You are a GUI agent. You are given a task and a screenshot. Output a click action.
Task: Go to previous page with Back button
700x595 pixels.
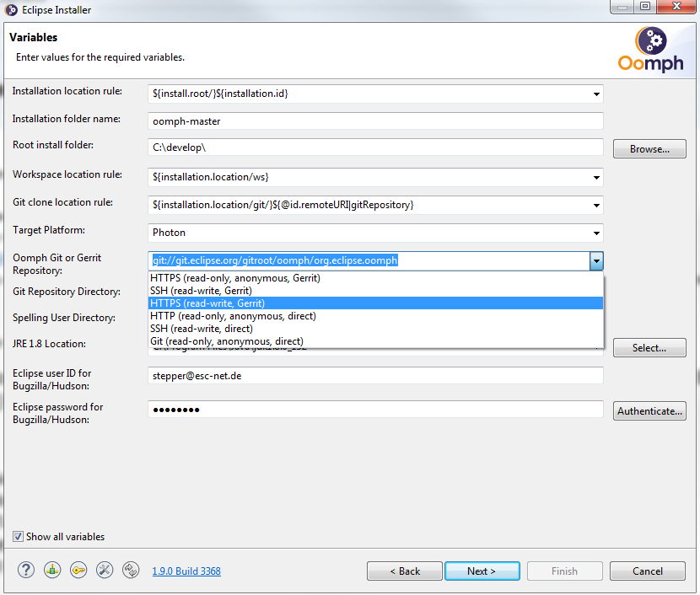pyautogui.click(x=405, y=571)
